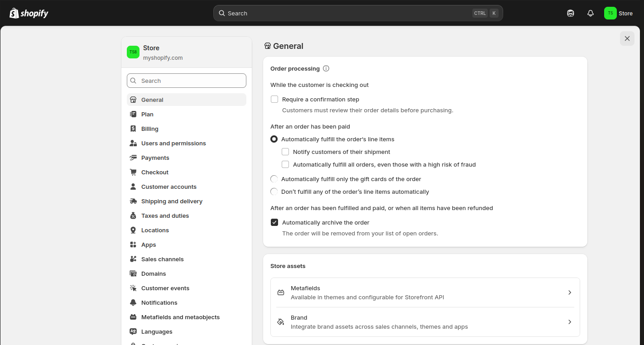Open Brand assets via its chevron arrow
Screen dimensions: 644x345
click(x=570, y=322)
